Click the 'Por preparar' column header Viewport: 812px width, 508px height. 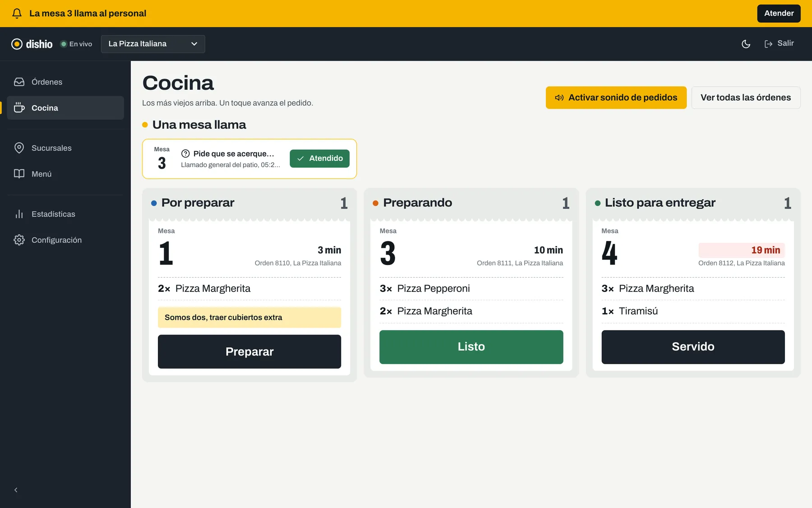click(198, 203)
